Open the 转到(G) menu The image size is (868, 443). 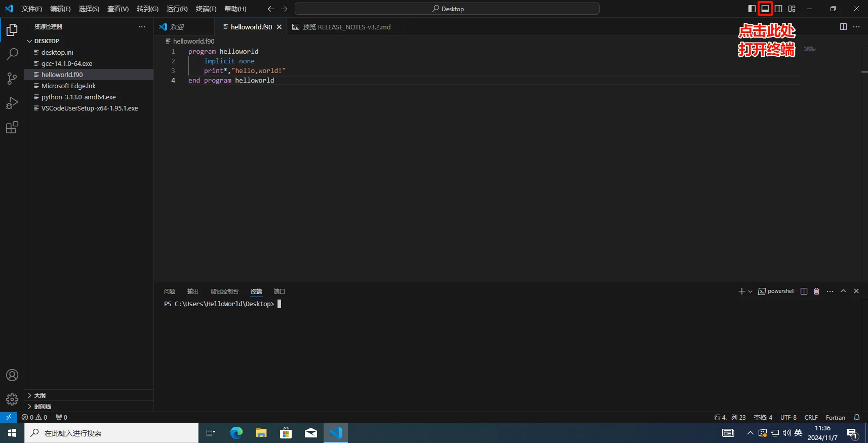click(x=147, y=9)
